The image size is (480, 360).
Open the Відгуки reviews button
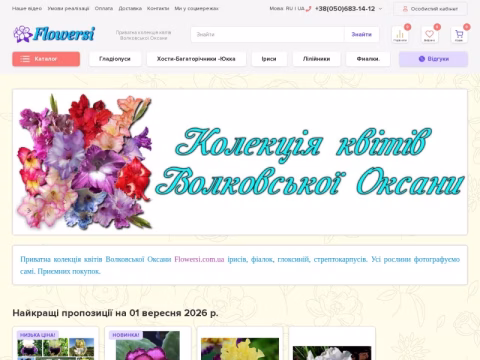tap(433, 59)
